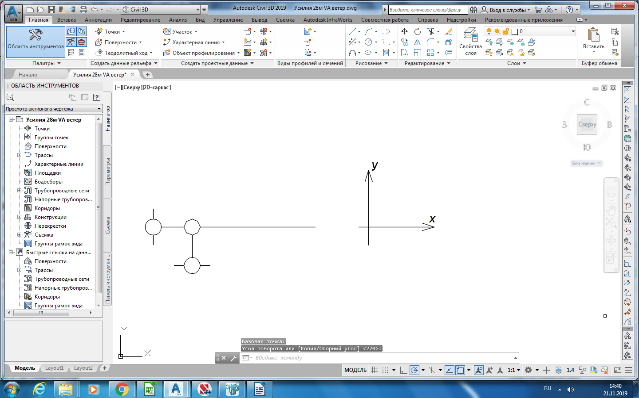
Task: Click the Customization menu icon in status bar
Action: point(628,370)
